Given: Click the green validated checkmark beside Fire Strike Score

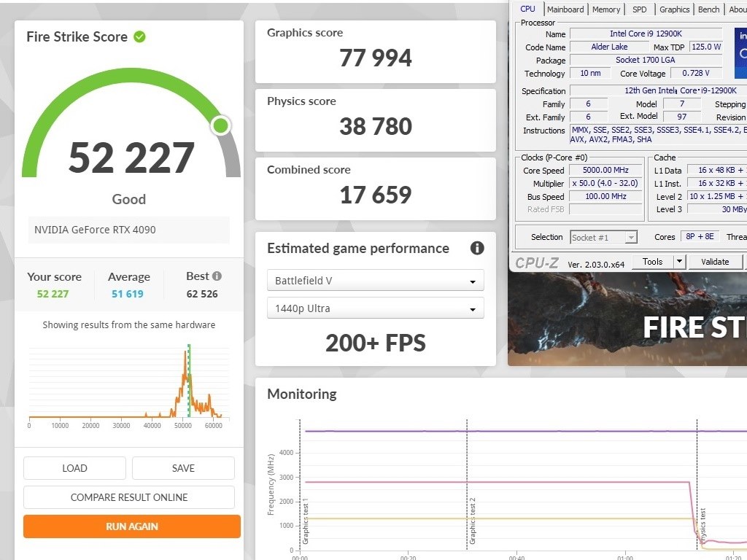Looking at the screenshot, I should point(139,36).
